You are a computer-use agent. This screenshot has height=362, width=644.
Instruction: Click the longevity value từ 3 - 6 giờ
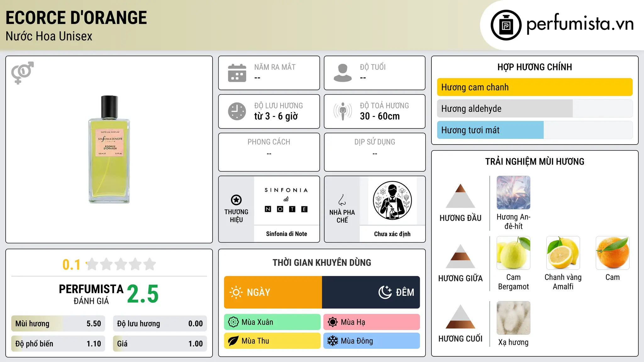276,116
